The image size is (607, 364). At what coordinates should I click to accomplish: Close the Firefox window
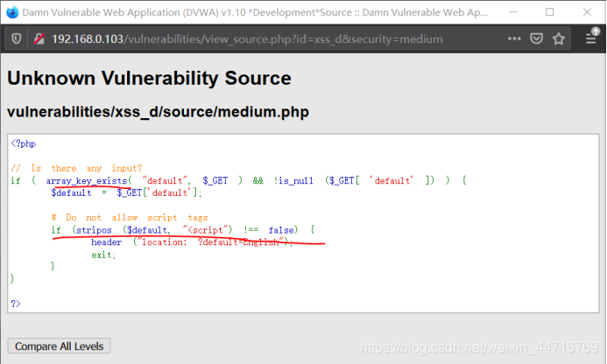point(587,12)
